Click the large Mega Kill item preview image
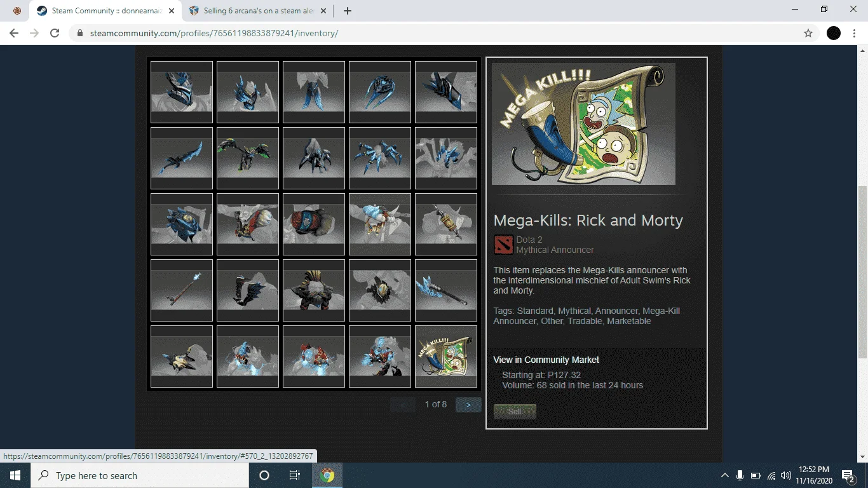 (583, 124)
